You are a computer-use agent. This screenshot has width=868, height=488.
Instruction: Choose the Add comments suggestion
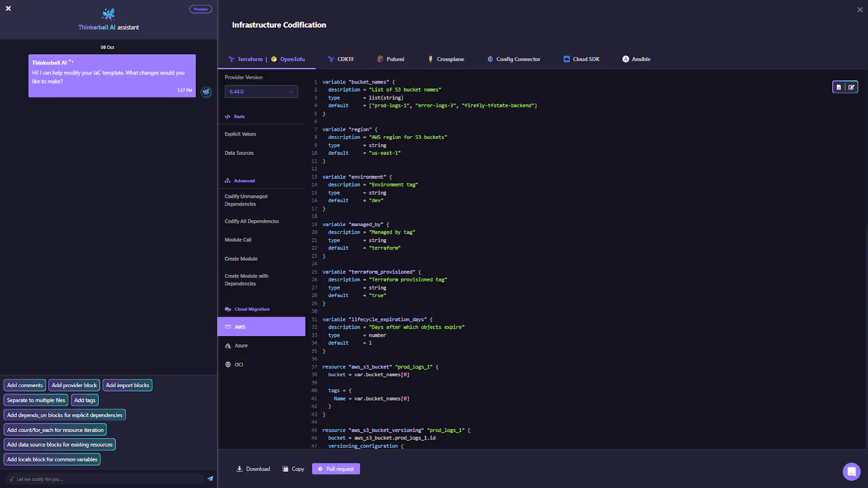(25, 385)
